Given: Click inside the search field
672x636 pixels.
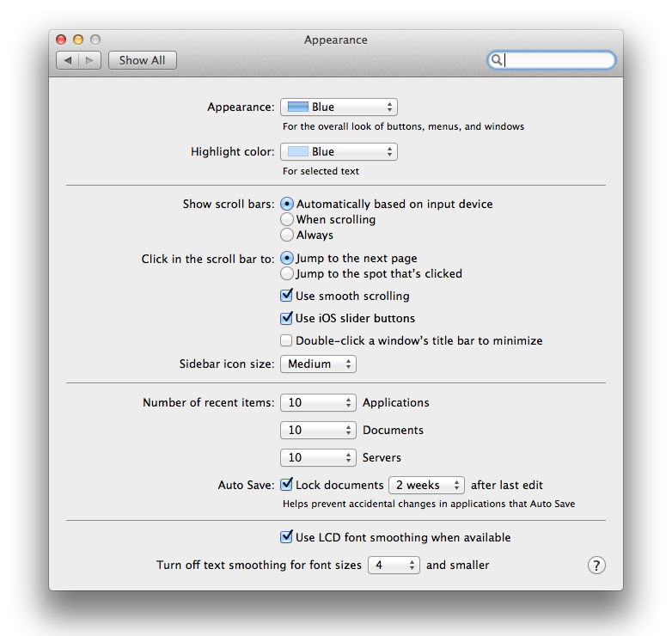Looking at the screenshot, I should [x=551, y=60].
